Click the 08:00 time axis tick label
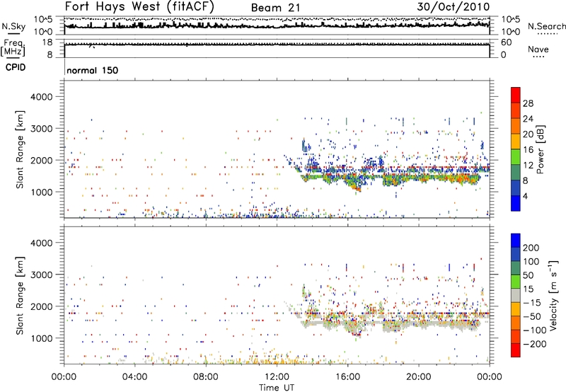 point(206,377)
